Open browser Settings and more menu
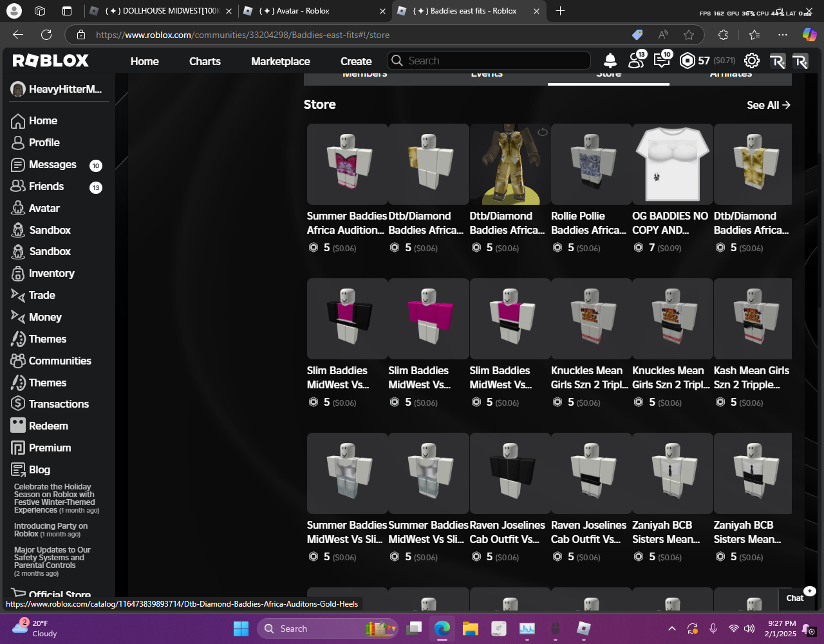Screen dimensions: 824x644 (x=782, y=35)
